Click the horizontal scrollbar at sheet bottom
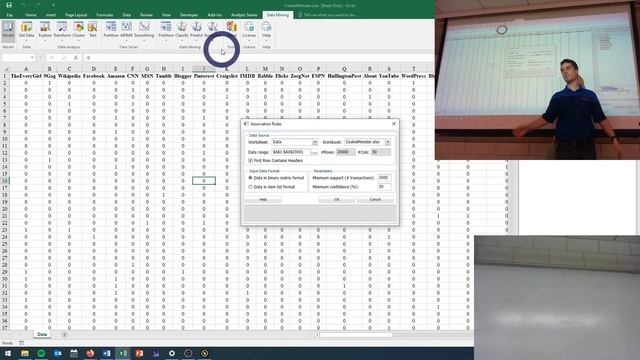Image resolution: width=640 pixels, height=360 pixels. pyautogui.click(x=355, y=335)
